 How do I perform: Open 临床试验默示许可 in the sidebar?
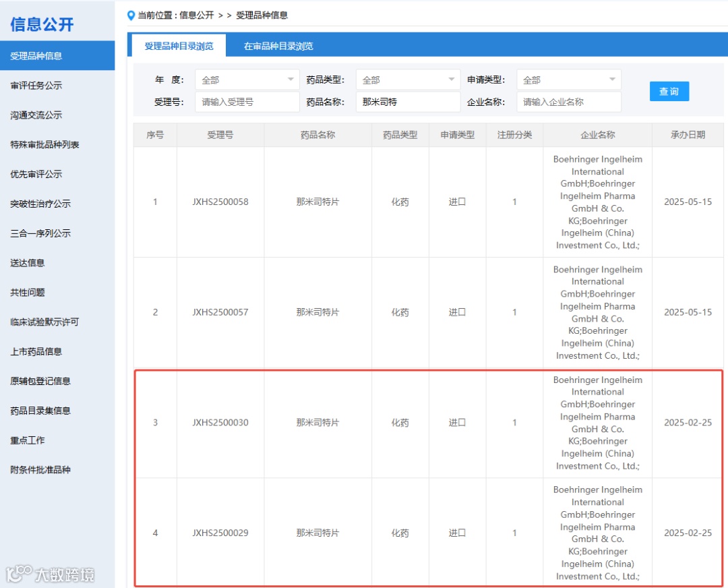[44, 322]
